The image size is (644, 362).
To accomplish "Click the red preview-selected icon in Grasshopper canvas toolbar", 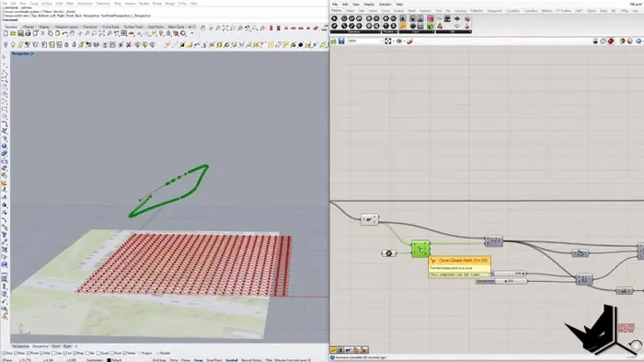I will [611, 41].
